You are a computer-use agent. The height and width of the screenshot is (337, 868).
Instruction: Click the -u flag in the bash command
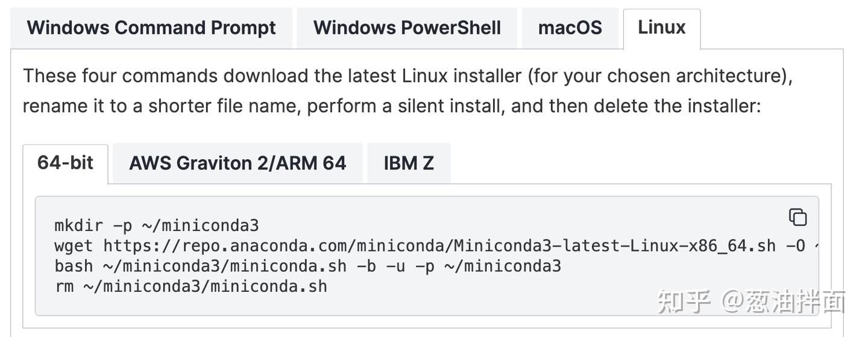click(395, 266)
